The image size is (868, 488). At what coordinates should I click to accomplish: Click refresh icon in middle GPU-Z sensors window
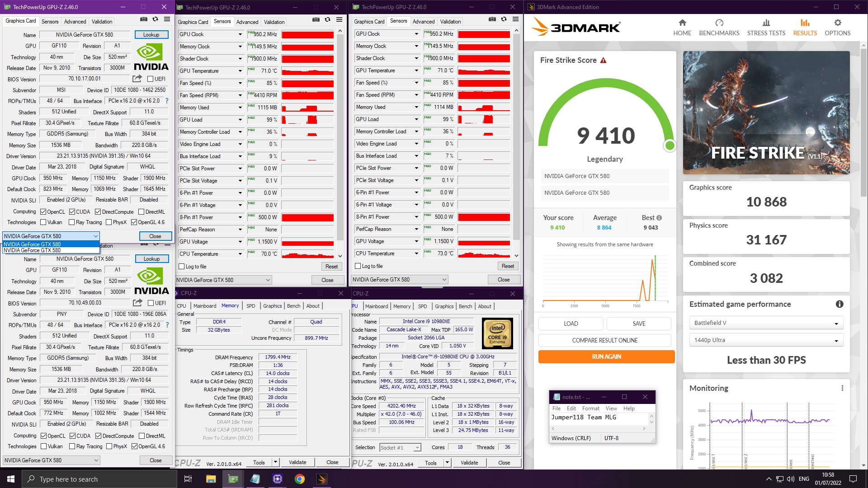(x=327, y=19)
